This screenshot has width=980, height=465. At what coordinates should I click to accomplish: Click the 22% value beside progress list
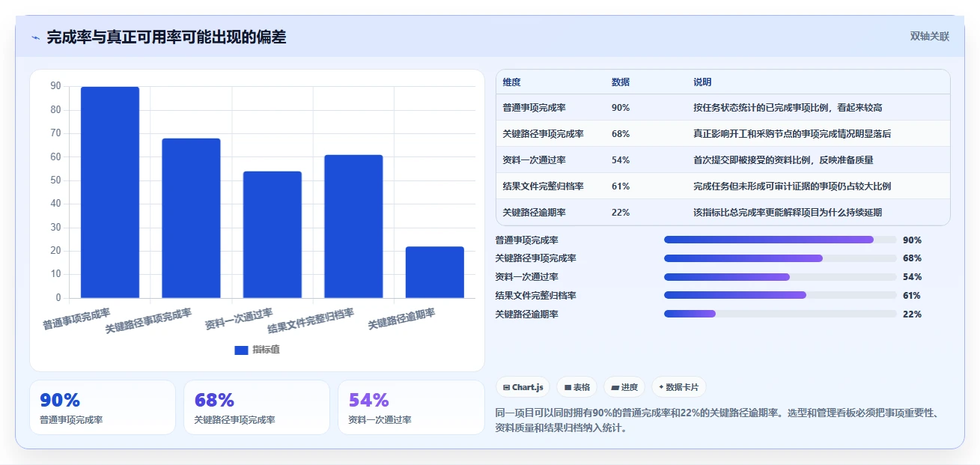coord(912,314)
